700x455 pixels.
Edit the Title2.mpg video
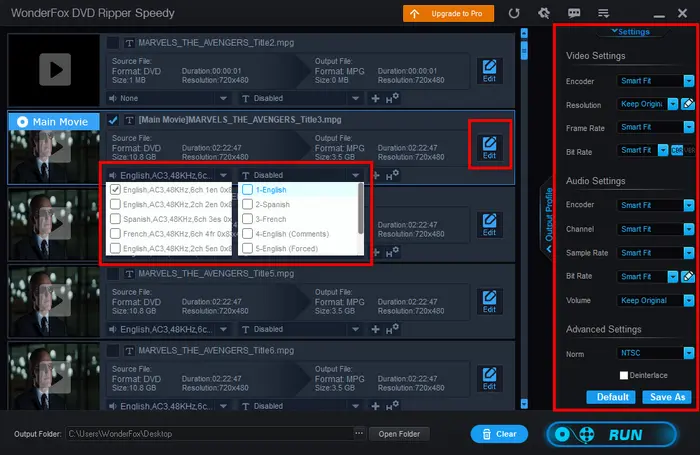[x=489, y=71]
